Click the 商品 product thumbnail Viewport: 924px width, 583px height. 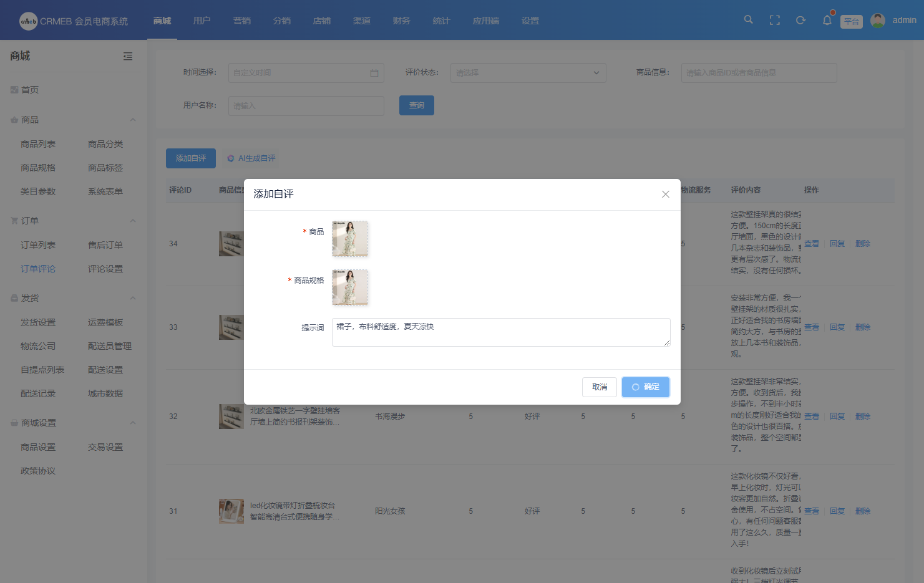(x=350, y=239)
